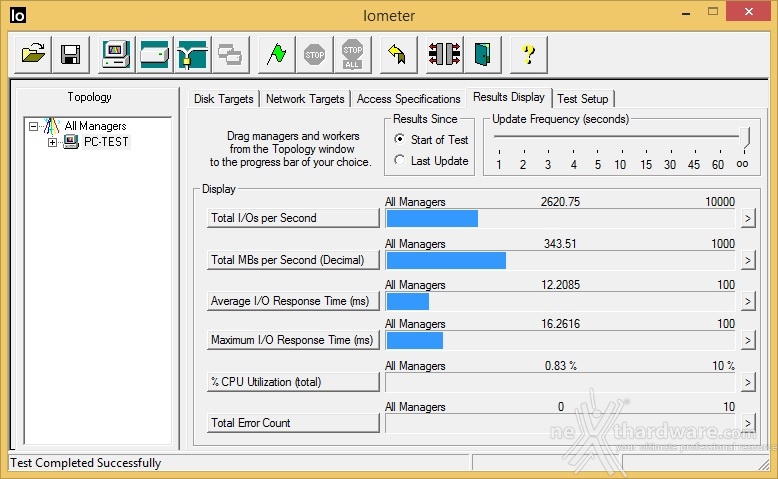Maximize the Iometer window
778x479 pixels.
tap(713, 11)
